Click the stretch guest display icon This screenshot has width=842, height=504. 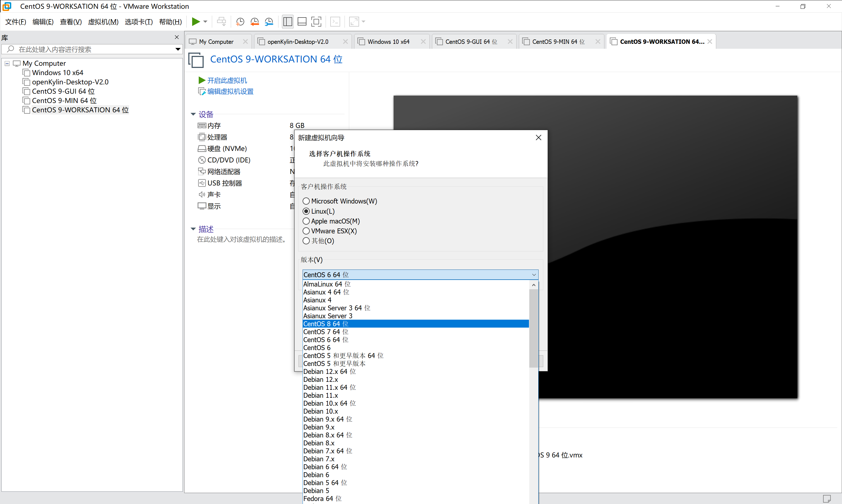pyautogui.click(x=354, y=22)
